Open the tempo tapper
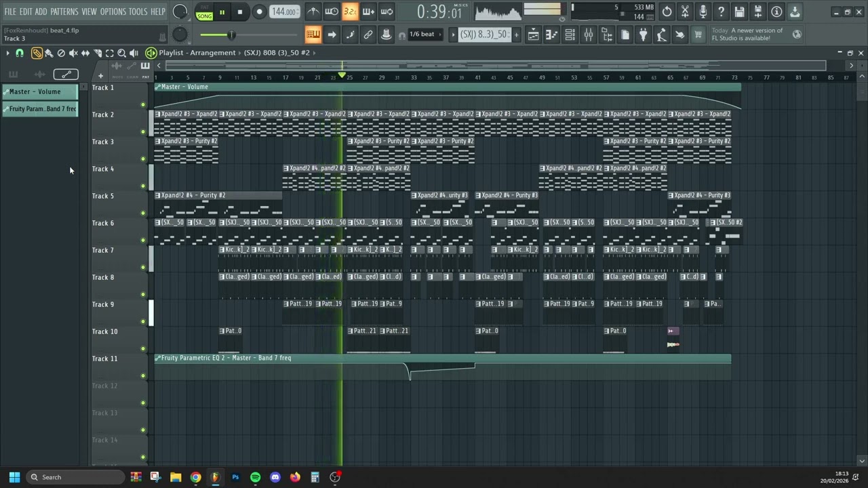Screen dimensions: 868x488 [x=662, y=35]
